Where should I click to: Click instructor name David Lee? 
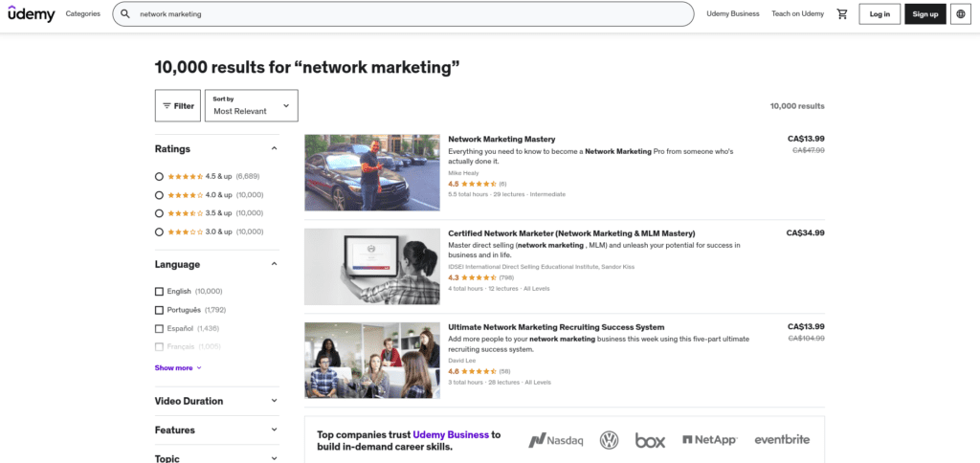[462, 361]
